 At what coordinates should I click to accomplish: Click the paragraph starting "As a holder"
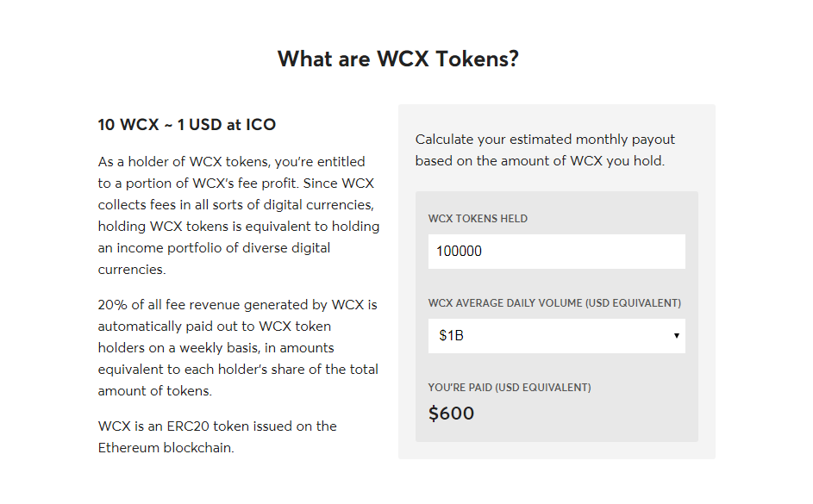[239, 215]
